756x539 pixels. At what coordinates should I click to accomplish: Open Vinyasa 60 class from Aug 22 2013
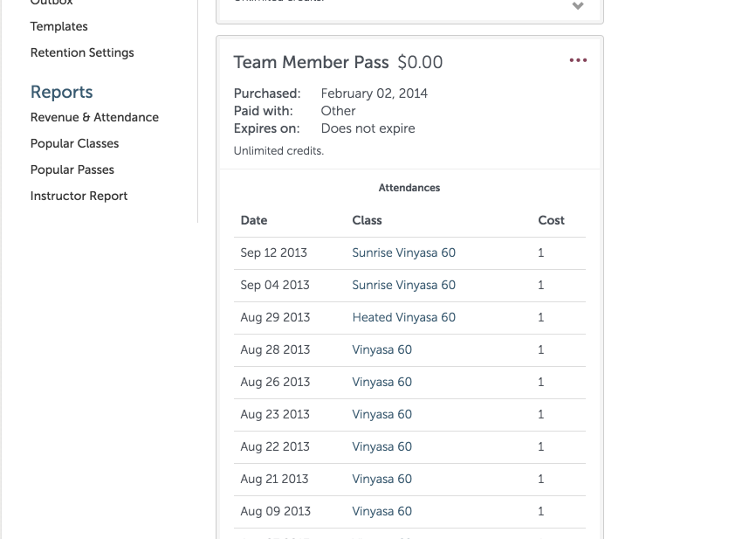pyautogui.click(x=381, y=446)
